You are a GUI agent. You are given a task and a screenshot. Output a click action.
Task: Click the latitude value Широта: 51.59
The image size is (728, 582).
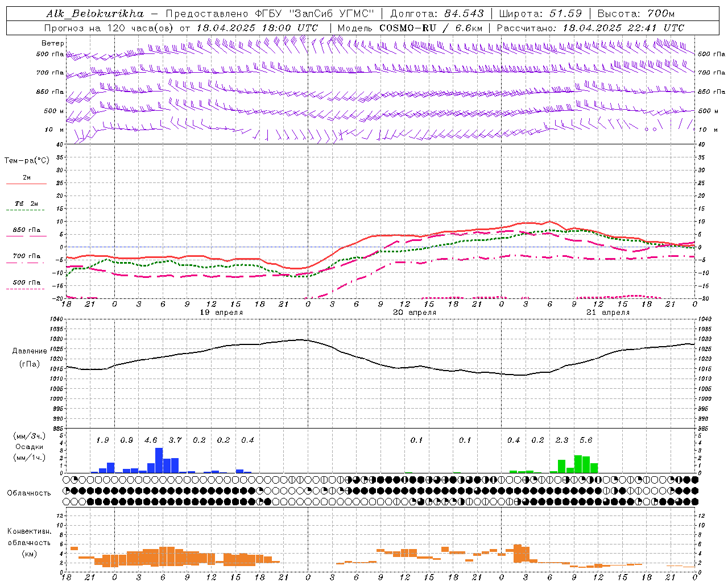tap(540, 13)
